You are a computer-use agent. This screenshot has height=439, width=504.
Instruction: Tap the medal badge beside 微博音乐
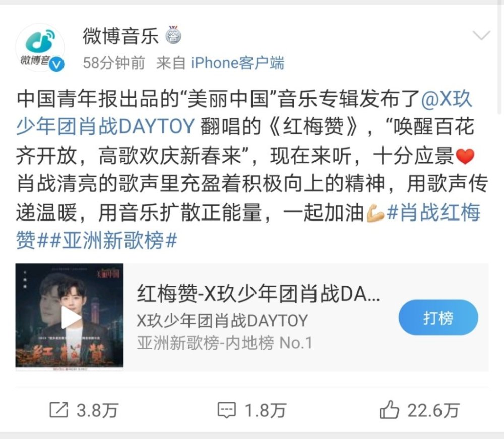[173, 35]
